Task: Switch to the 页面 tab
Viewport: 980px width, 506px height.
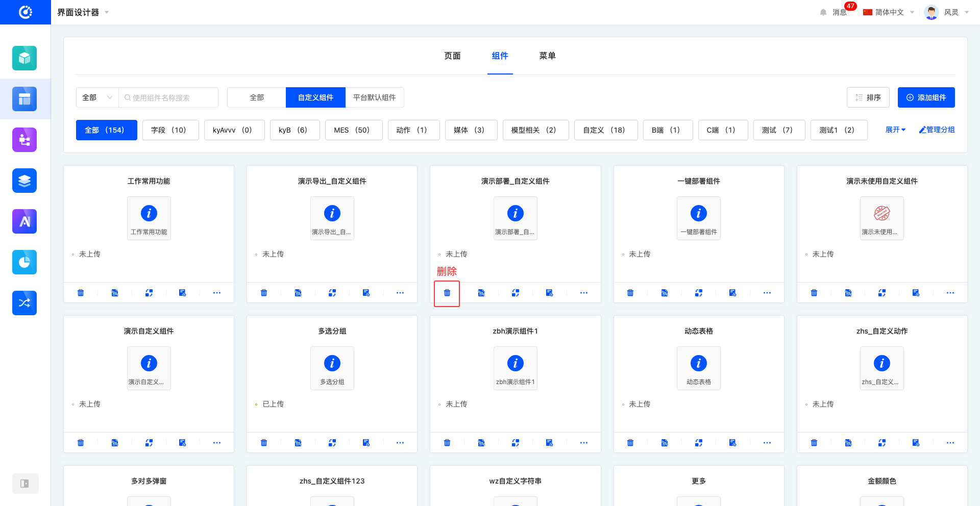Action: click(452, 56)
